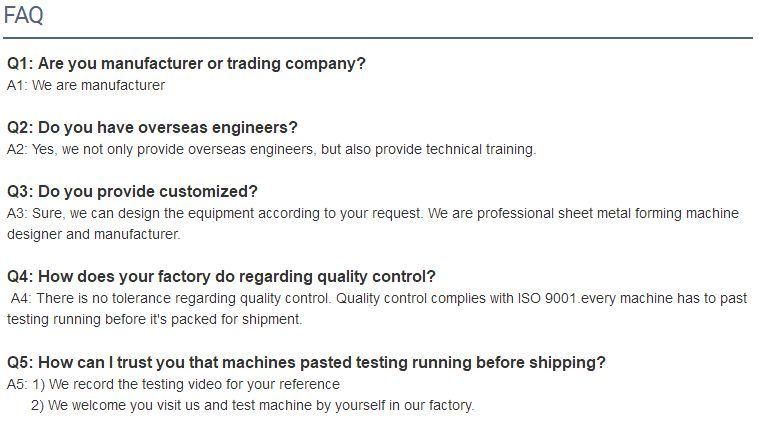
Task: Select the Q5 question about trusting machine testing
Action: tap(306, 363)
